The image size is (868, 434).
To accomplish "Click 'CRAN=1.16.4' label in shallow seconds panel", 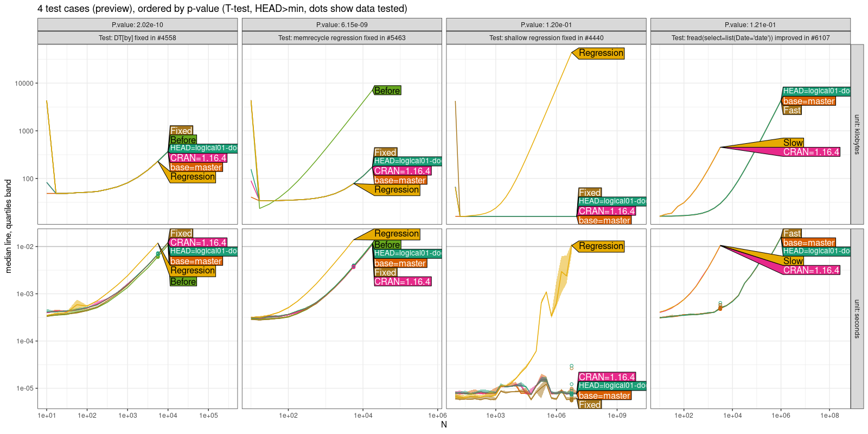I will 607,377.
